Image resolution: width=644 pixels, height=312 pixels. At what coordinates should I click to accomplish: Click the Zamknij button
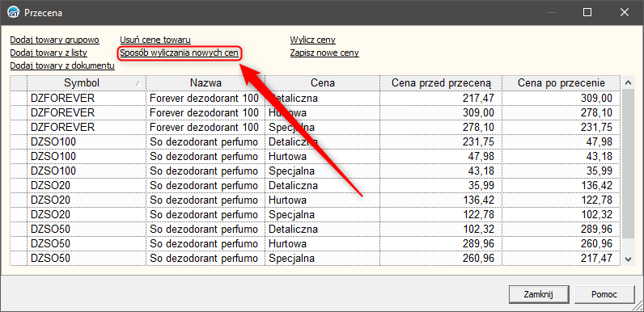tap(539, 294)
